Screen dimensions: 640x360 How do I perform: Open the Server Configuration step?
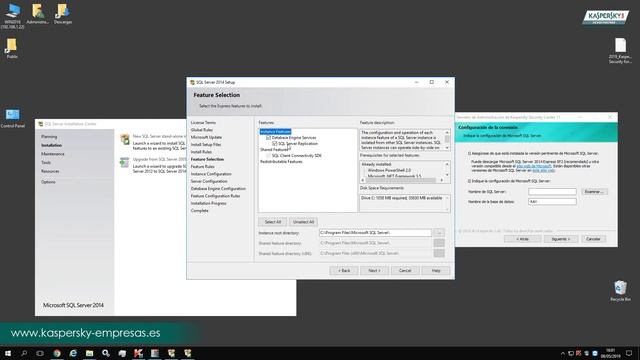click(x=209, y=181)
